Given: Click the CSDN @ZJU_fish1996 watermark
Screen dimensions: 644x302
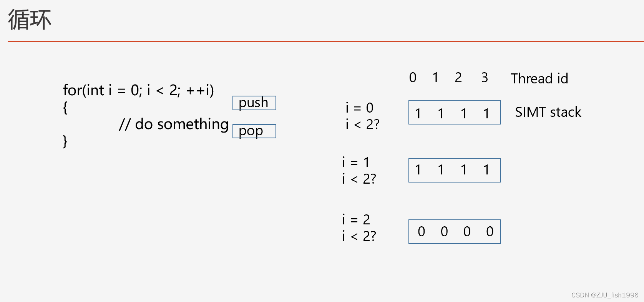Looking at the screenshot, I should coord(604,295).
